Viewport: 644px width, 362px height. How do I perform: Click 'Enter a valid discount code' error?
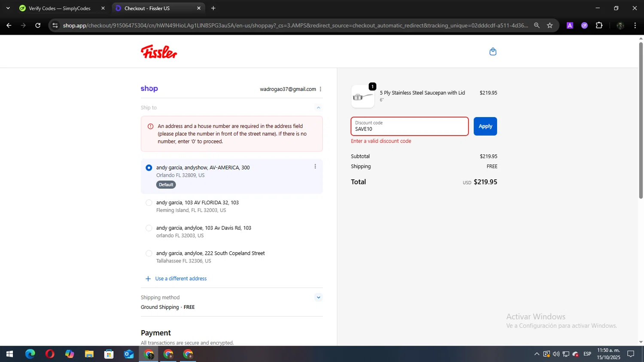[381, 141]
